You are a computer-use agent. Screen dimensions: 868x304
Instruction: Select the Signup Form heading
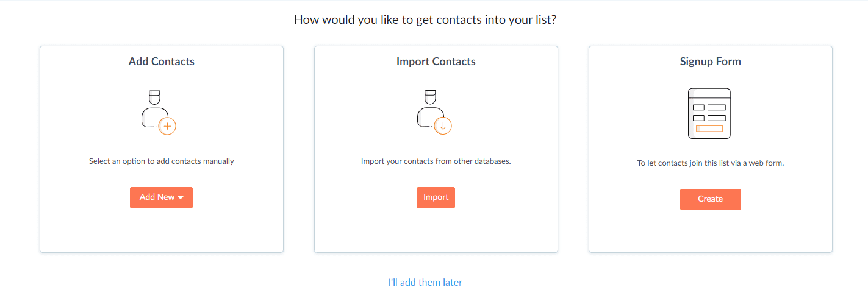[x=711, y=62]
